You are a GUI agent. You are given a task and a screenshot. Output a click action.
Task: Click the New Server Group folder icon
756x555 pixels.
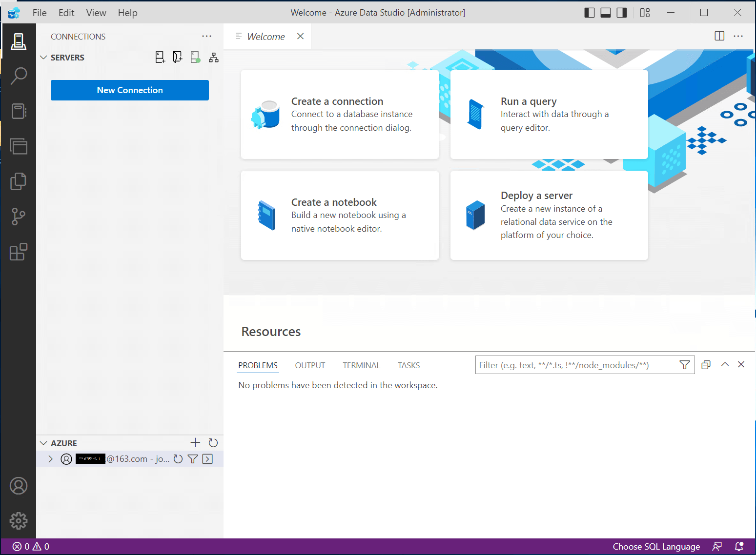(x=178, y=58)
